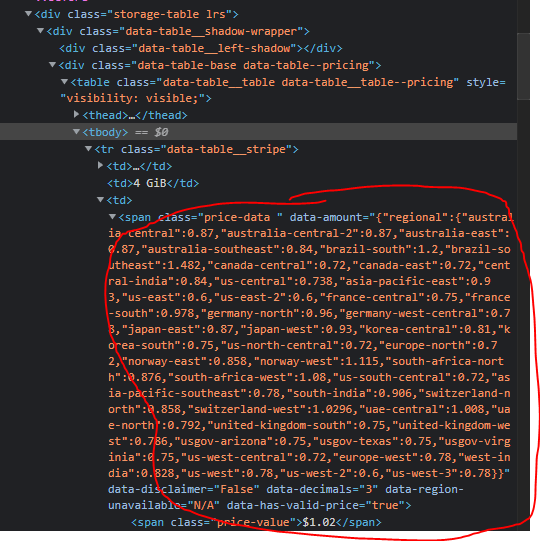
Task: Collapse the selected tbody element
Action: [x=76, y=131]
